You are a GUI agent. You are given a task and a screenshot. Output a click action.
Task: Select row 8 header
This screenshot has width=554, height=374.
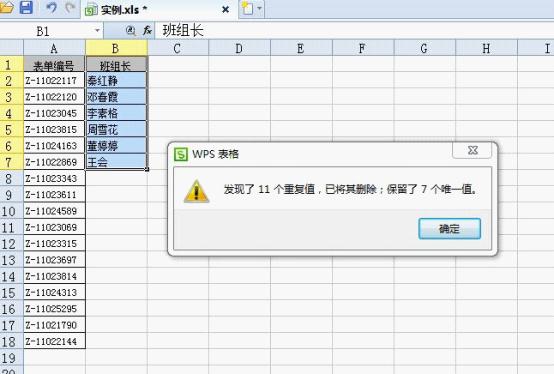11,179
